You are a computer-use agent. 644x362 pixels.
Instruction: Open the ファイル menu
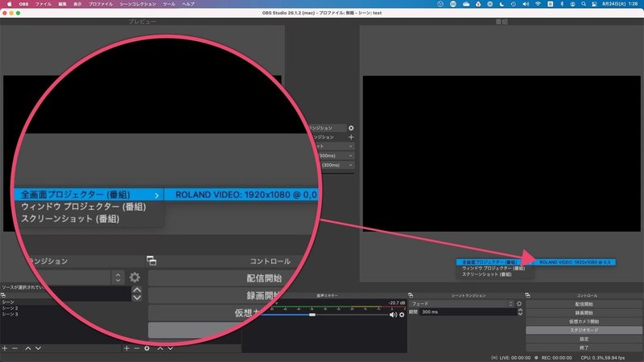(43, 4)
